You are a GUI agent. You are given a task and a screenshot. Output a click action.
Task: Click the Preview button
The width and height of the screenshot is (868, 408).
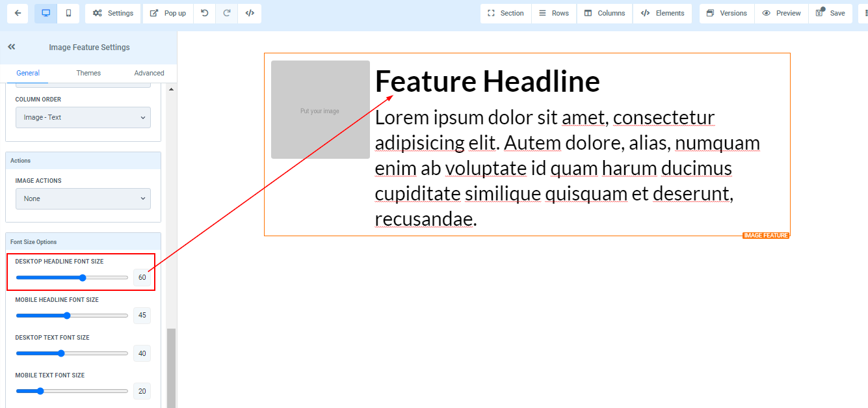[x=781, y=13]
